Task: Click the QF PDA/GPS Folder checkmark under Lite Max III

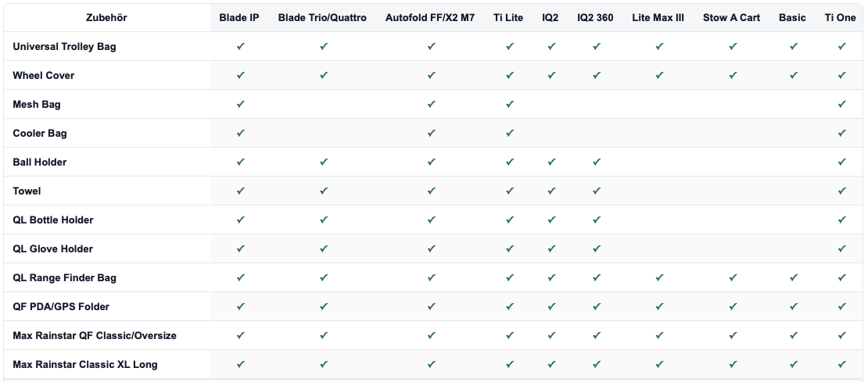Action: pyautogui.click(x=659, y=306)
